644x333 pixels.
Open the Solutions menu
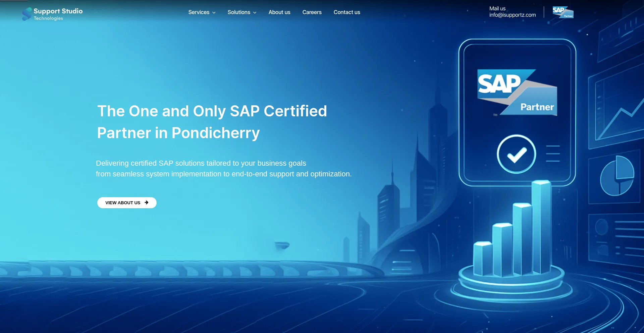(x=238, y=12)
